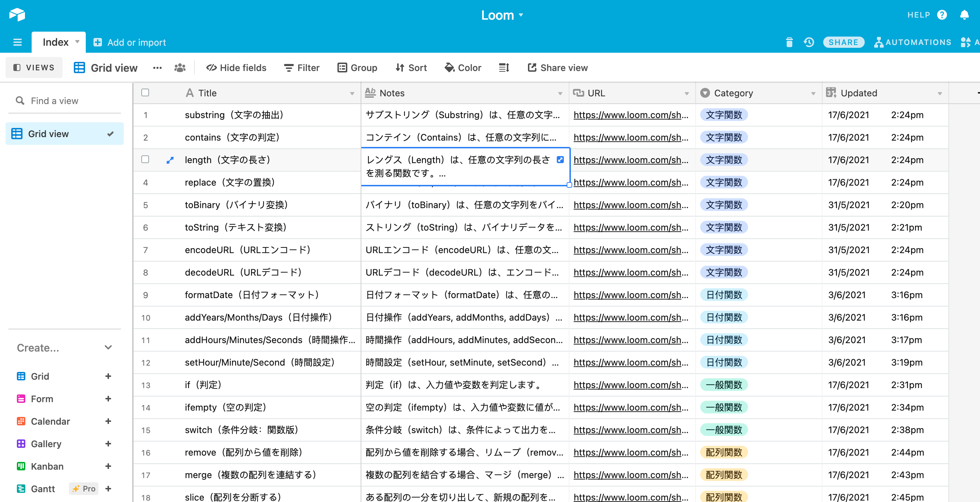Open Notes field dropdown arrow
The width and height of the screenshot is (980, 502).
(560, 94)
